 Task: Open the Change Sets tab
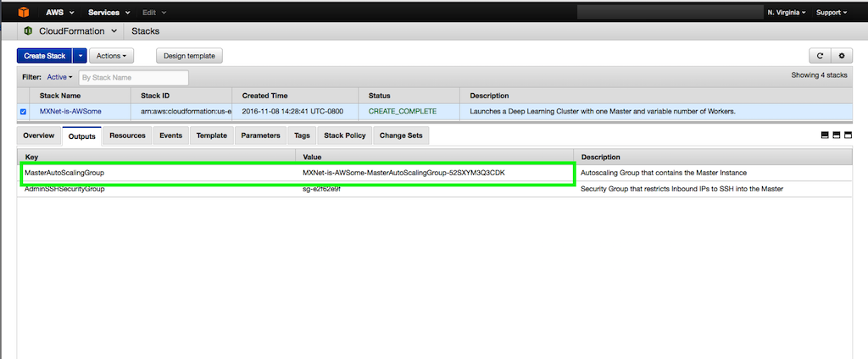[x=401, y=135]
